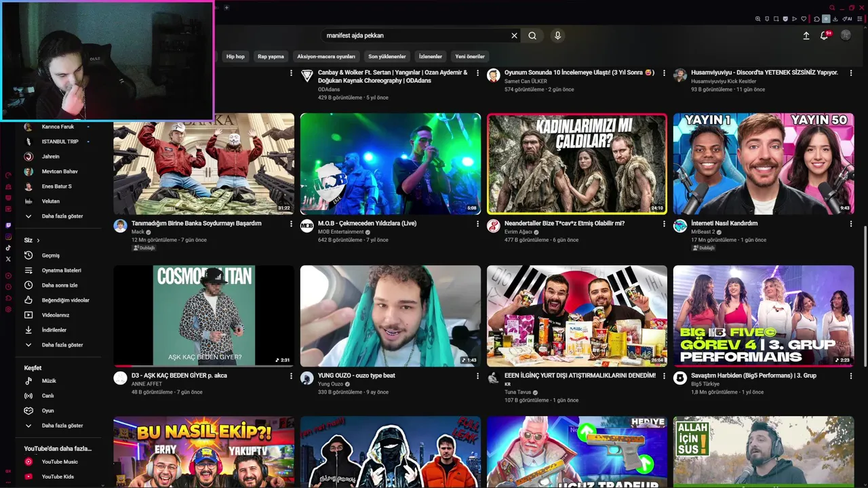Open the account avatar menu
The image size is (868, 488).
click(846, 36)
